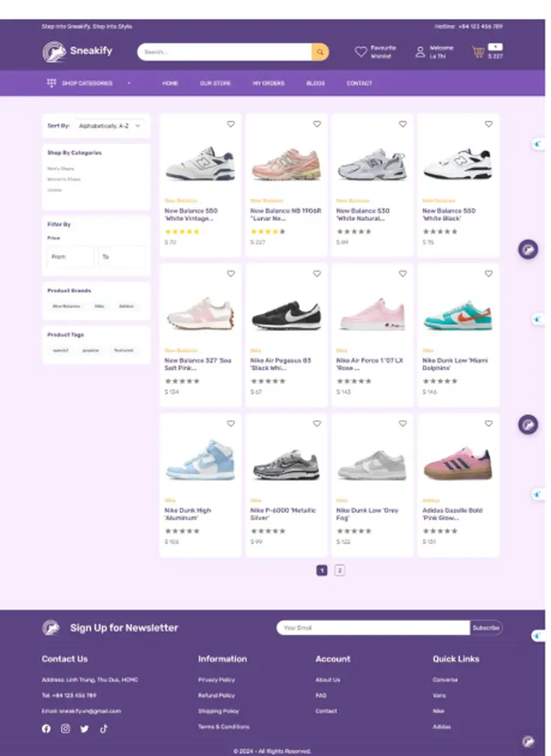Open the Facebook page from footer
This screenshot has width=551, height=756.
point(46,729)
